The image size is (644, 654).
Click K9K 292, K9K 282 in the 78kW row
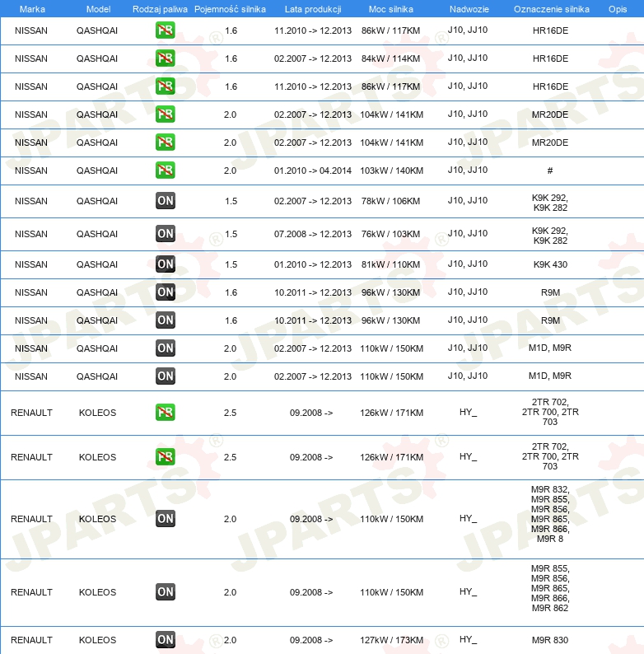coord(550,203)
